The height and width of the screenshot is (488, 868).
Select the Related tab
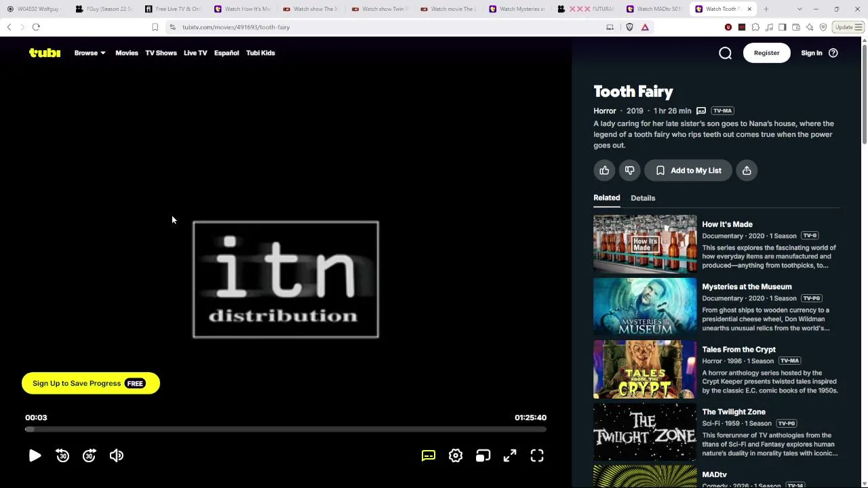pyautogui.click(x=607, y=198)
